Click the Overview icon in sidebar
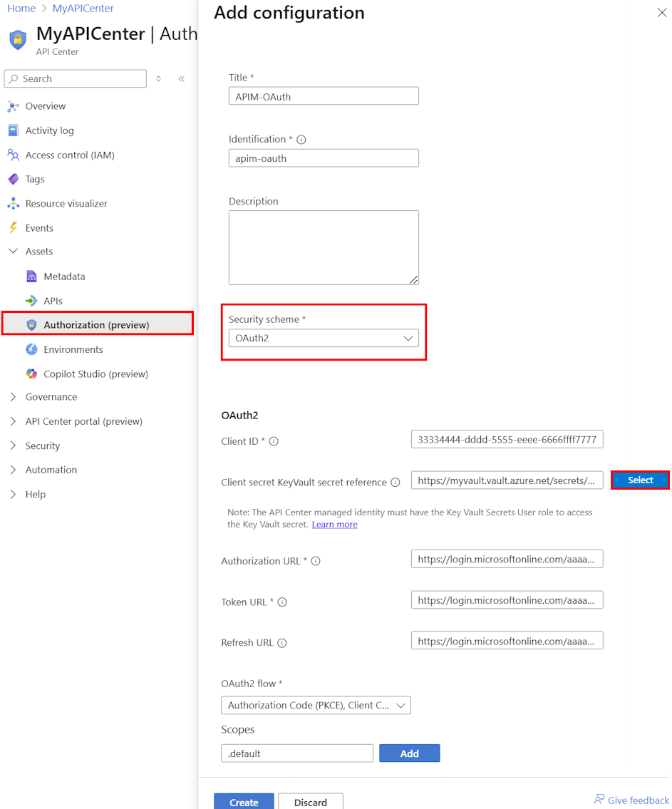The width and height of the screenshot is (672, 809). click(x=14, y=107)
